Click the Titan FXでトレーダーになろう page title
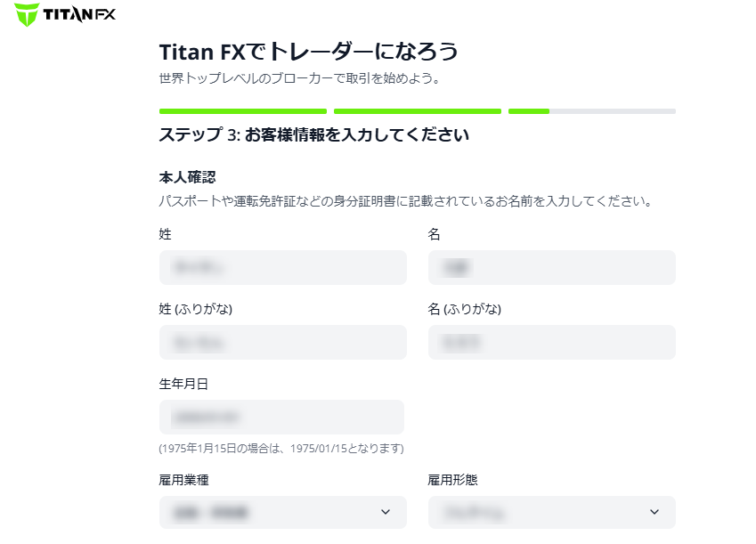This screenshot has height=544, width=756. click(x=308, y=52)
